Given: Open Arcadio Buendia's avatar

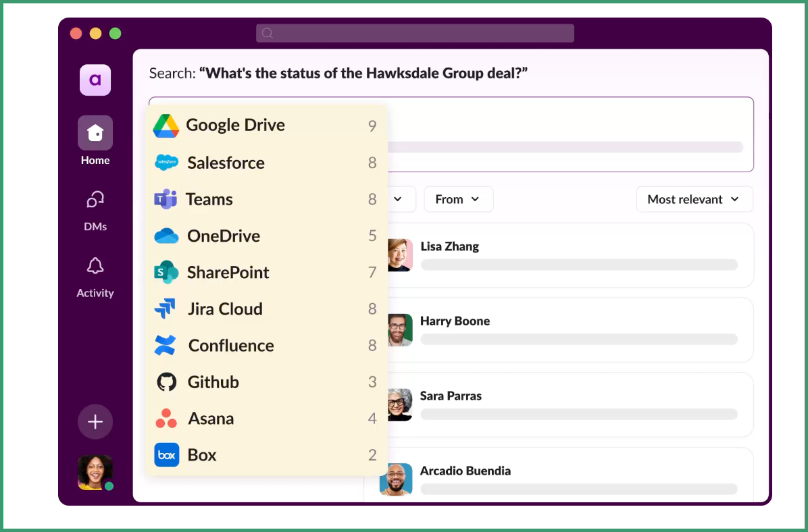Looking at the screenshot, I should pos(396,479).
